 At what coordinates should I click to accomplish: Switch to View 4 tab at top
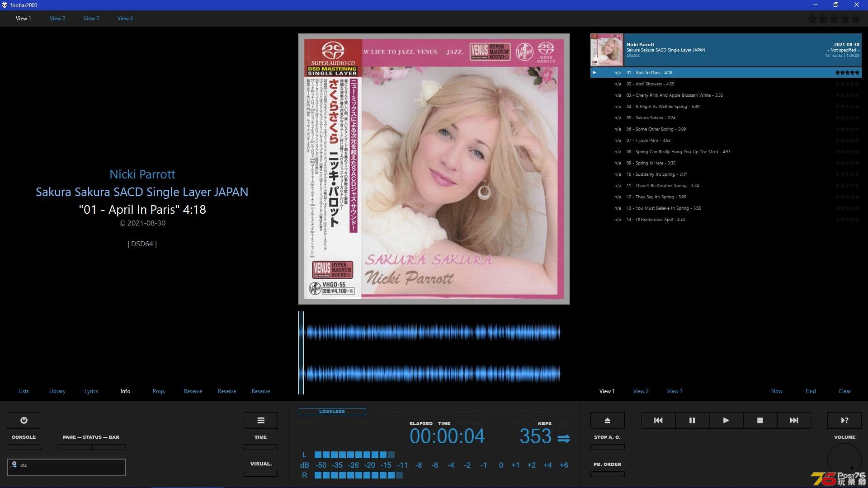point(125,19)
